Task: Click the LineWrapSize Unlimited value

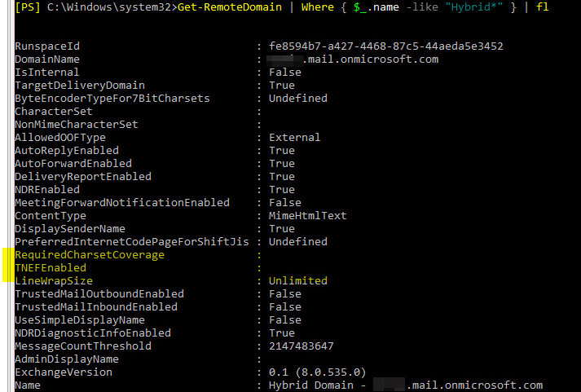Action: click(297, 281)
